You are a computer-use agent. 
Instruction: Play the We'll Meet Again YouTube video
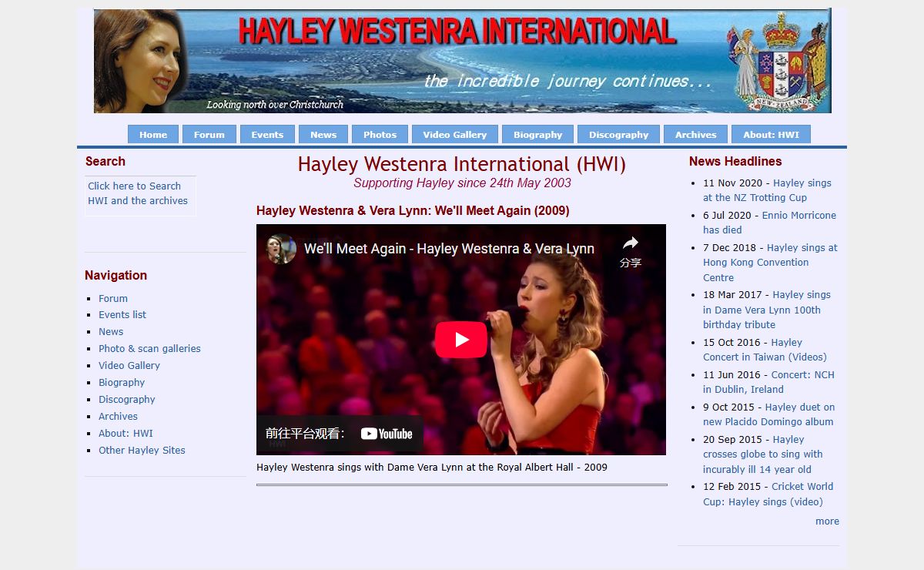[461, 340]
